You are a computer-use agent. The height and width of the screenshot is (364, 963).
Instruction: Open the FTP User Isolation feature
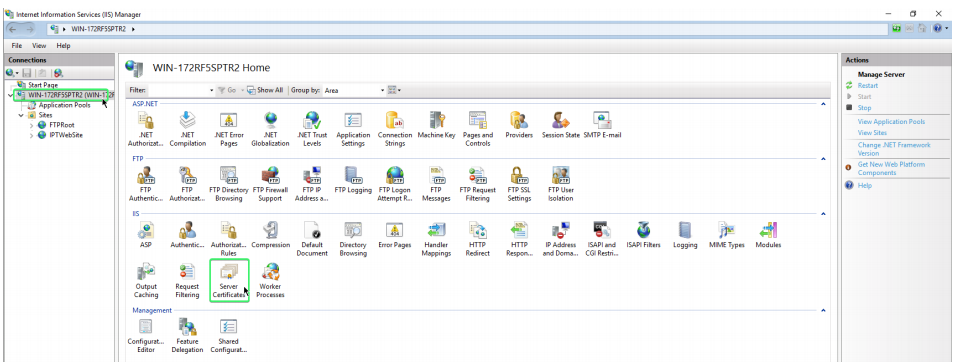click(x=561, y=184)
